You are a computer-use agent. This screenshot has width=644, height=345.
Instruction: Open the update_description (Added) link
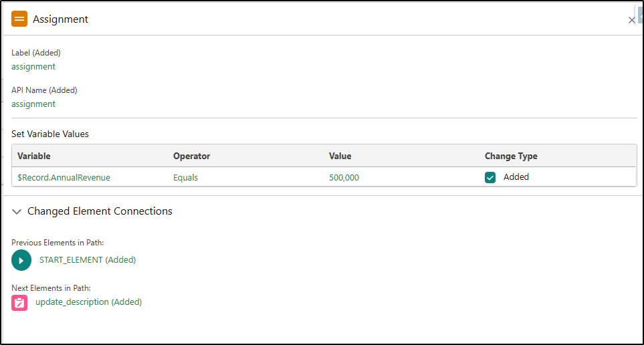pyautogui.click(x=88, y=302)
